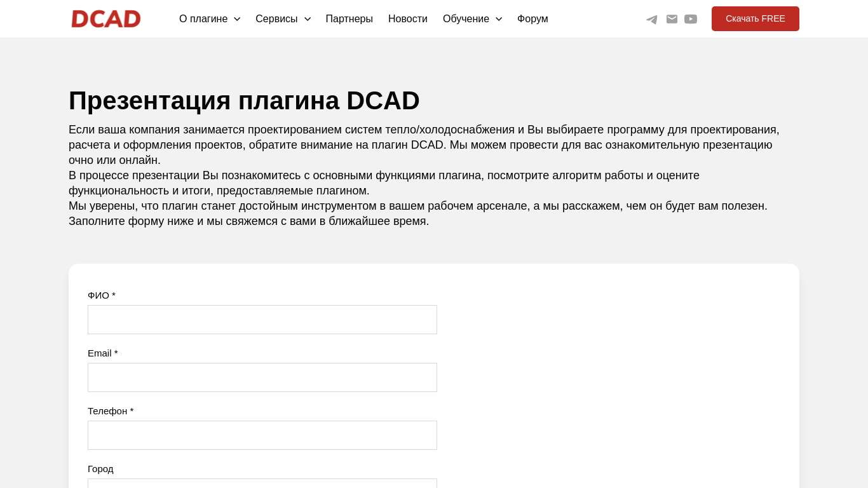
Task: Click the "Город" input field
Action: (262, 484)
